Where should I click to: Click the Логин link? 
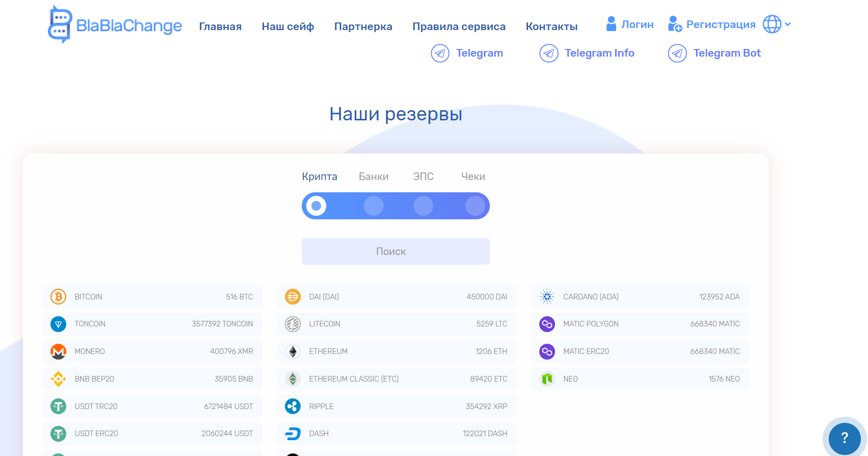pyautogui.click(x=638, y=24)
